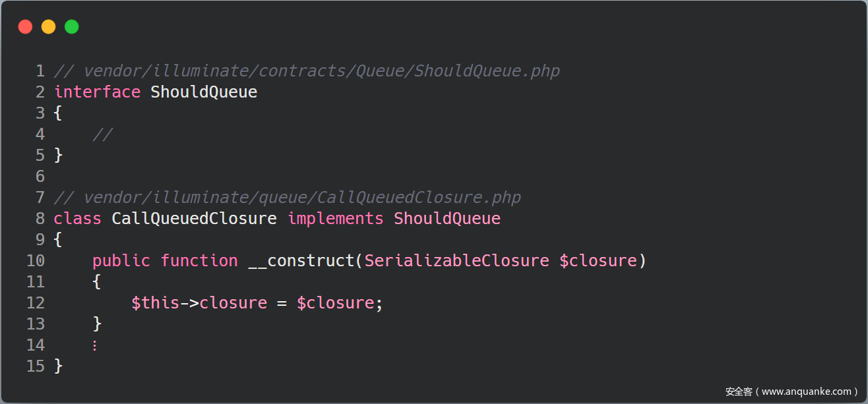Click line number 1 in the gutter

pos(40,71)
